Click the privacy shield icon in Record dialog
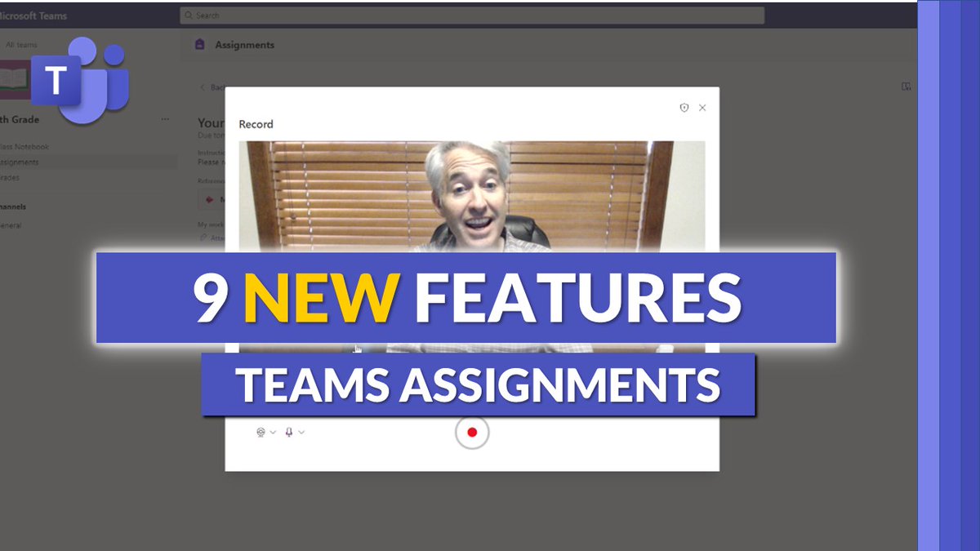Screen dimensions: 980x551 (x=684, y=108)
